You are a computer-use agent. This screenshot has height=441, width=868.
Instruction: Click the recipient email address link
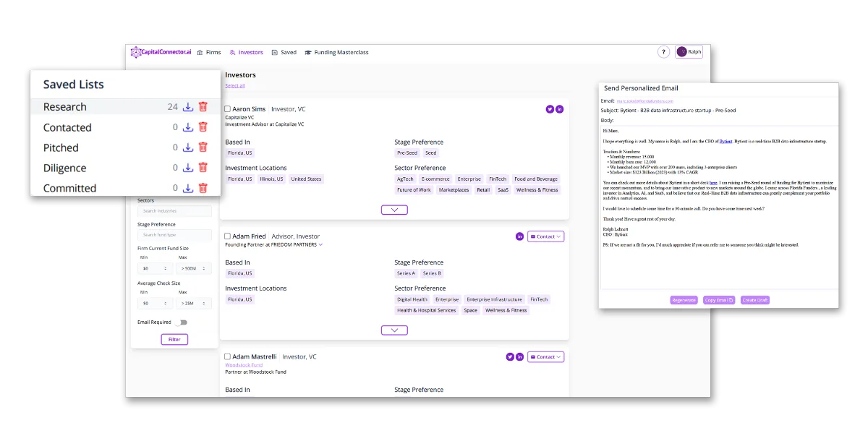tap(645, 100)
